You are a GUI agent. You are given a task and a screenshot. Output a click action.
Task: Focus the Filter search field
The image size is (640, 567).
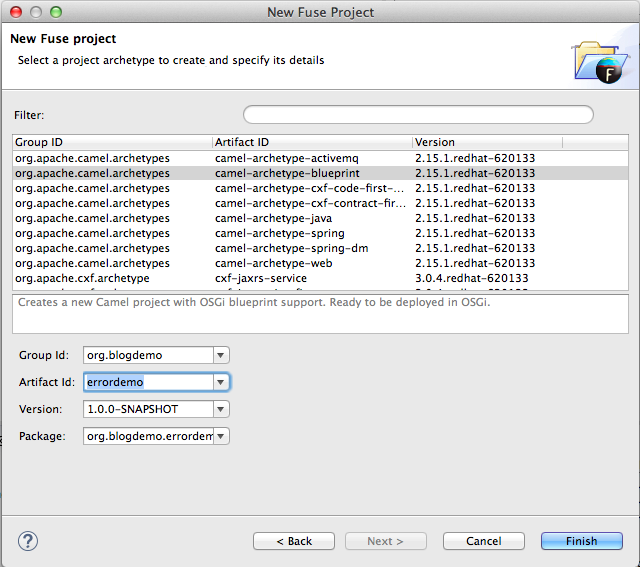(418, 115)
